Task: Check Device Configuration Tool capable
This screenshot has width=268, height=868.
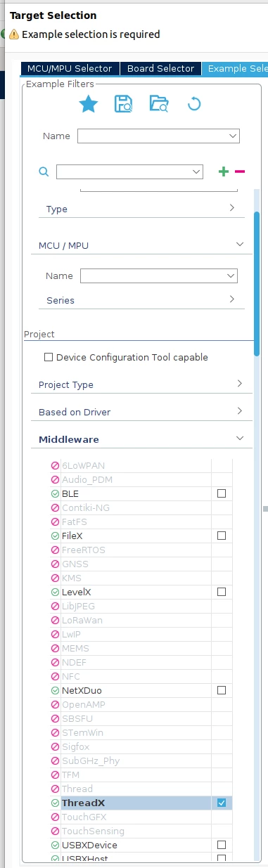Action: coord(49,357)
